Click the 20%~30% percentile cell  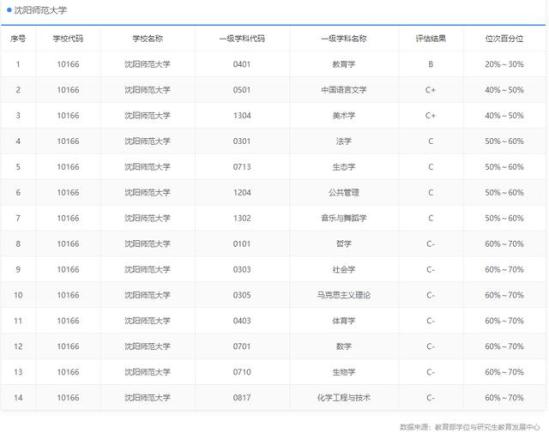tap(504, 64)
